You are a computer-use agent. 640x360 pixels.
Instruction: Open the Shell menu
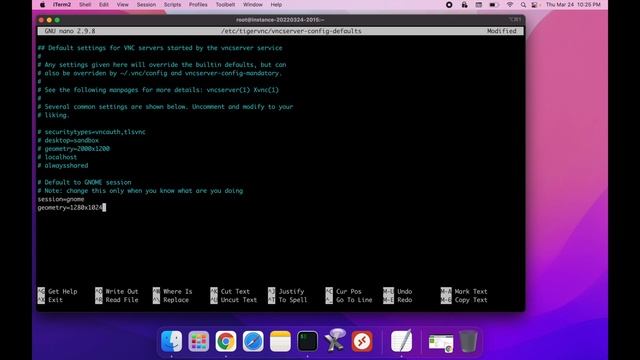coord(85,5)
